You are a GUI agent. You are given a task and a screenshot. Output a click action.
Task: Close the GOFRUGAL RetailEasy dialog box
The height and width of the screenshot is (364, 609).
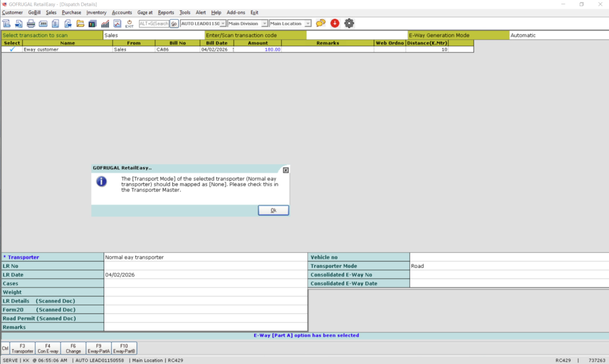coord(286,170)
